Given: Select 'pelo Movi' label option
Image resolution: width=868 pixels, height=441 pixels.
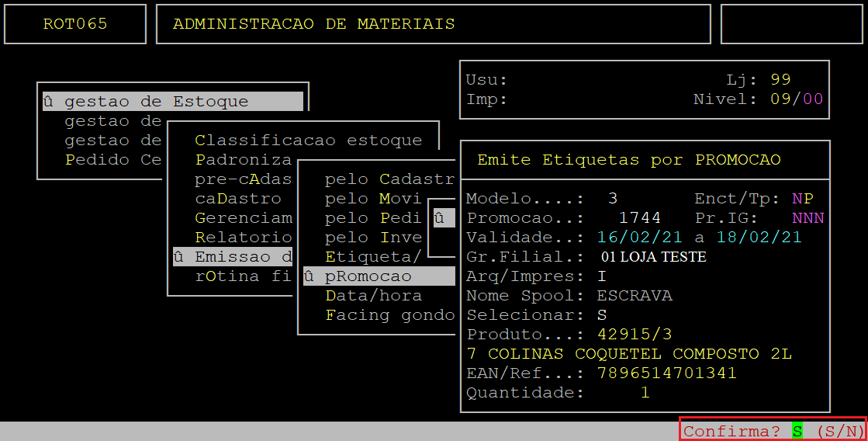Looking at the screenshot, I should (x=372, y=199).
